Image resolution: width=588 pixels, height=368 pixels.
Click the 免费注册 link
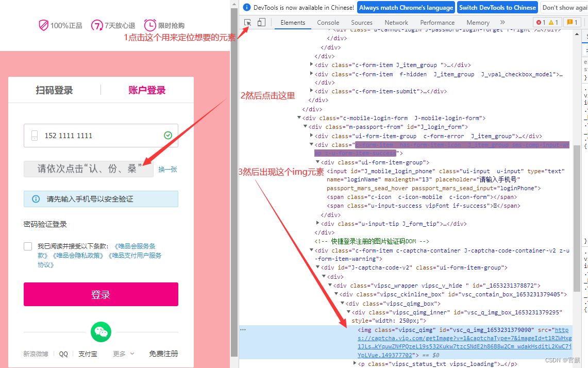point(163,354)
